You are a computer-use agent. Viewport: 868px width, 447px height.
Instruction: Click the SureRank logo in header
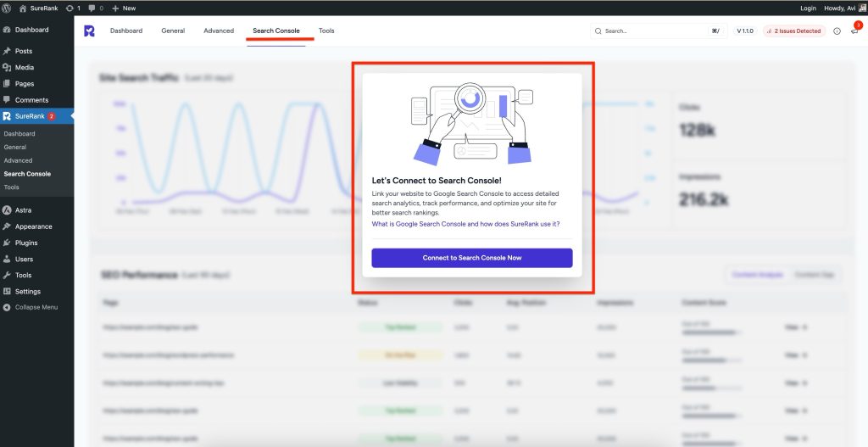coord(89,31)
